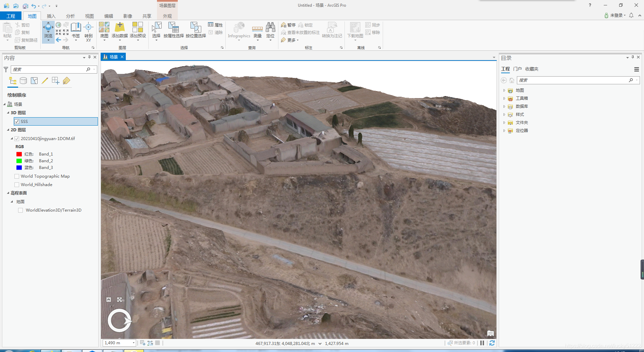
Task: Pause drawing in the status bar
Action: pyautogui.click(x=482, y=343)
